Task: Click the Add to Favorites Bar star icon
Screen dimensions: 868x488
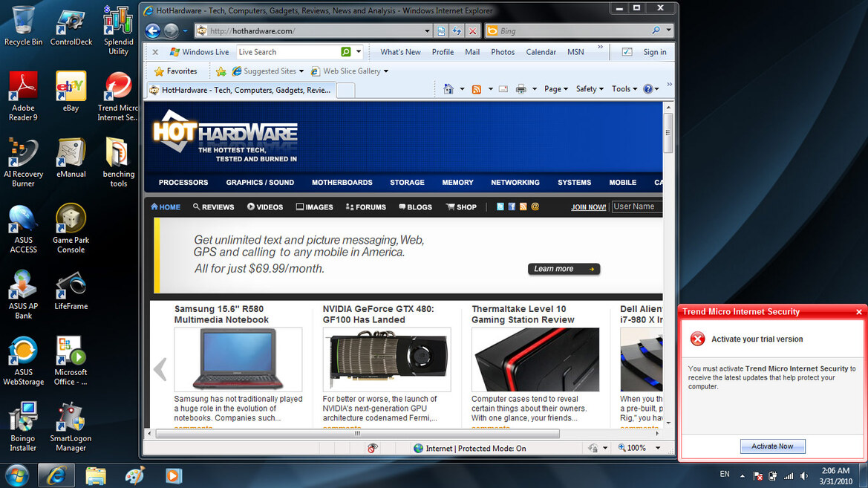Action: click(221, 71)
